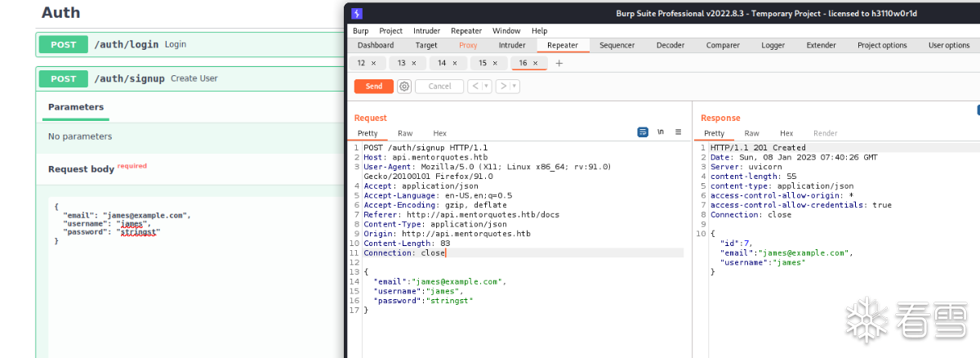Viewport: 980px width, 358px height.
Task: Expand the POST /auth/login endpoint
Action: coord(191,44)
